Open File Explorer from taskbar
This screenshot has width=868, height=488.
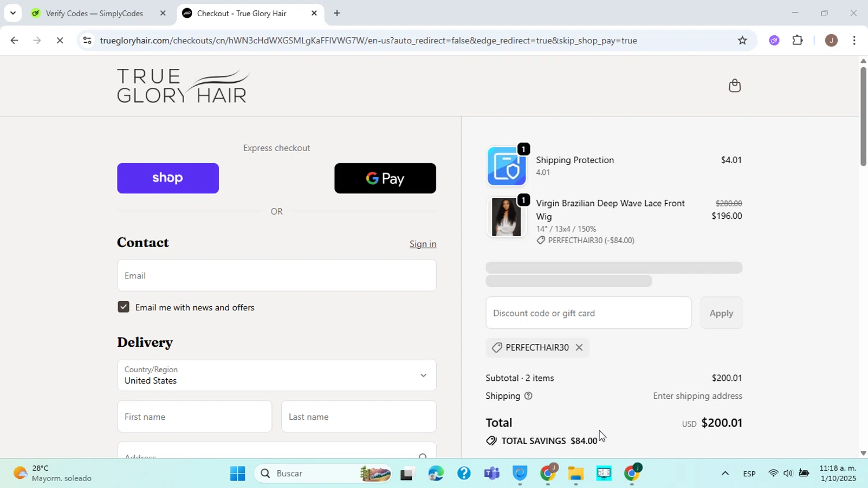pyautogui.click(x=575, y=474)
